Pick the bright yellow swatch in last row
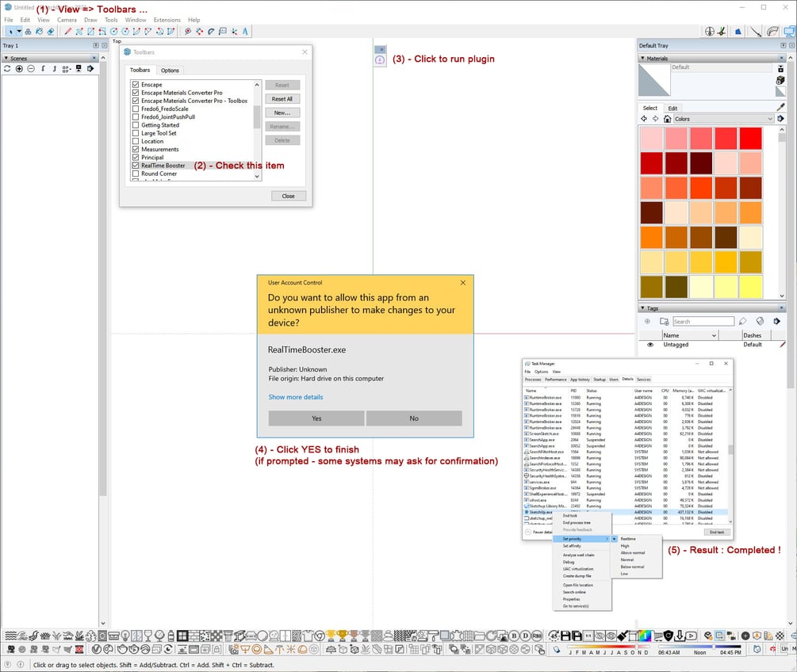 [750, 287]
